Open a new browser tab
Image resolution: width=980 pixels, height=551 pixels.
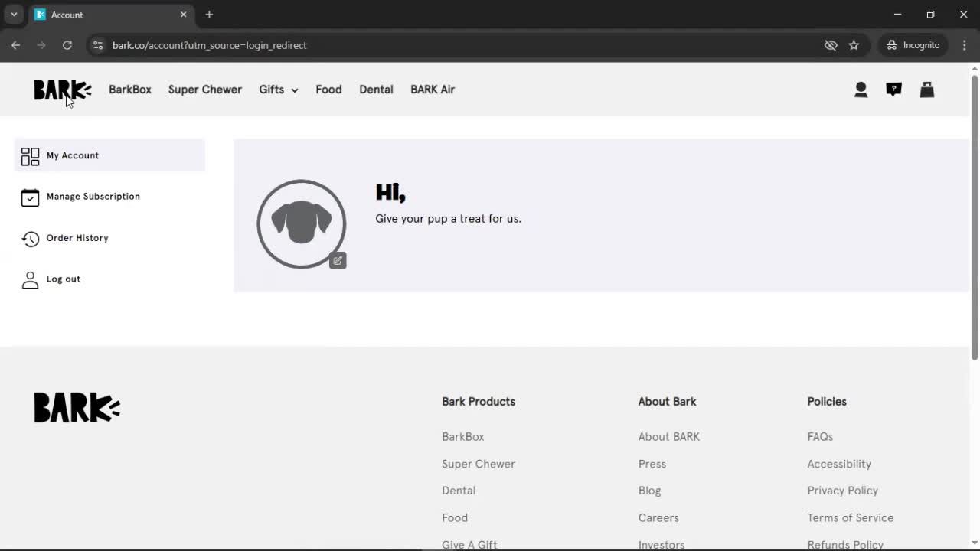click(x=209, y=15)
